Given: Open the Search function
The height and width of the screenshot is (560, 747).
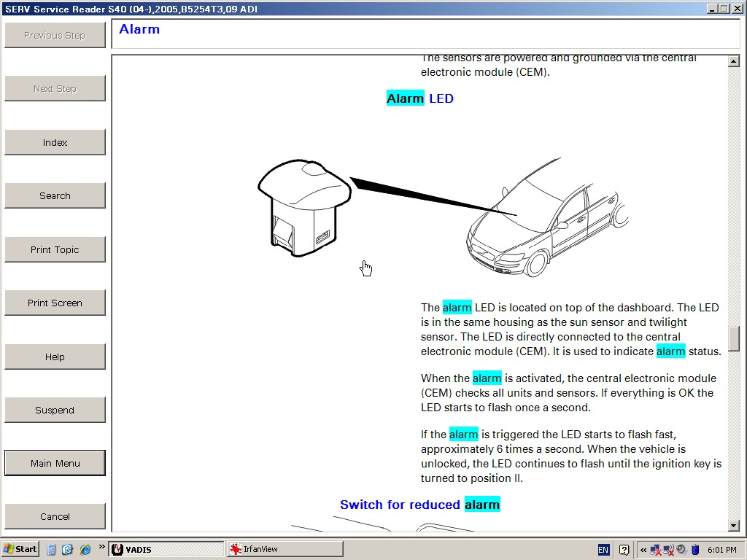Looking at the screenshot, I should tap(55, 195).
